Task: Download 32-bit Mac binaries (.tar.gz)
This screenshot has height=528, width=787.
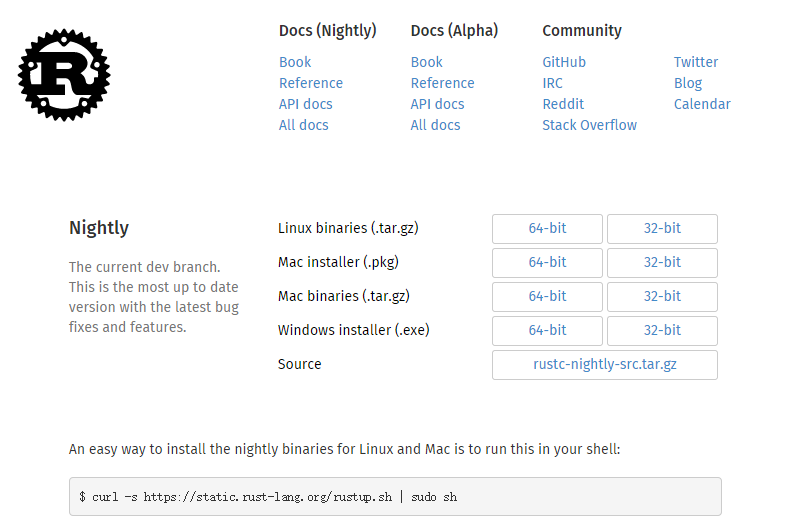Action: point(662,297)
